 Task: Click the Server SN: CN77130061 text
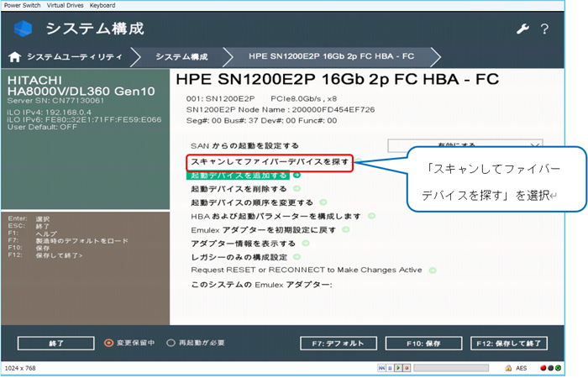(55, 101)
